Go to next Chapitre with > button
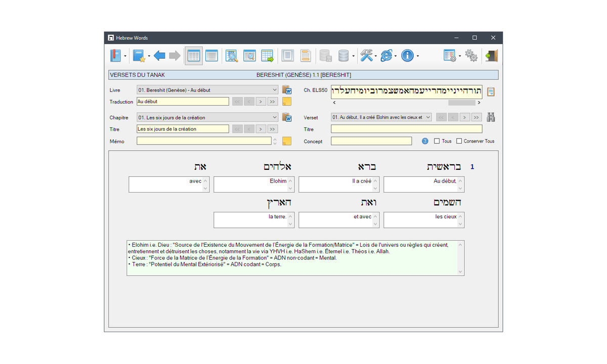The width and height of the screenshot is (607, 364). pos(261,129)
